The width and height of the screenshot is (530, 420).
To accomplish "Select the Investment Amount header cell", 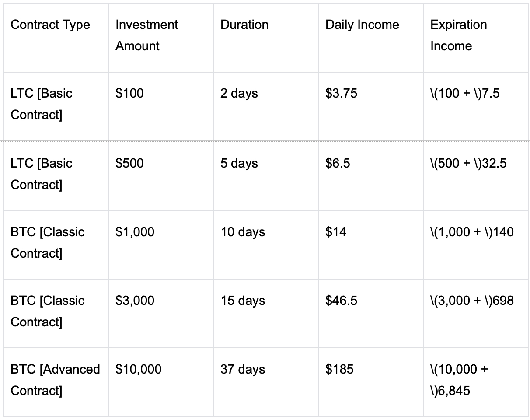I will coord(146,35).
